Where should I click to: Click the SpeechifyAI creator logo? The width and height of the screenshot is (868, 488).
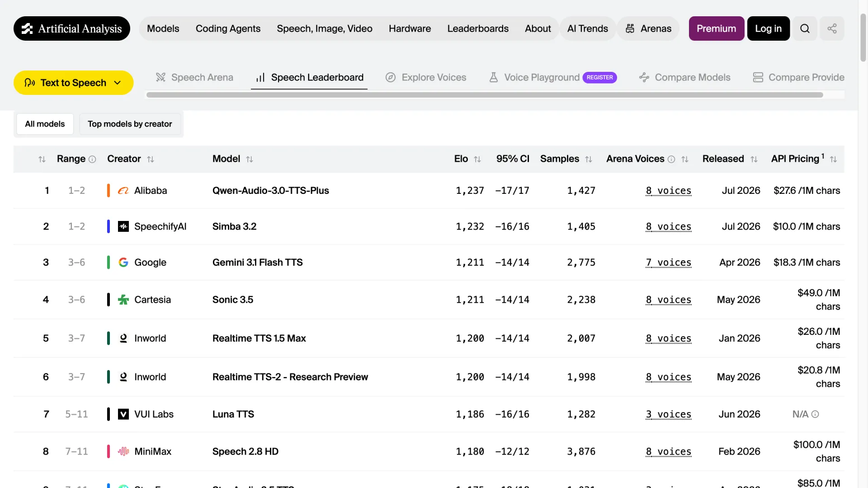pyautogui.click(x=123, y=226)
